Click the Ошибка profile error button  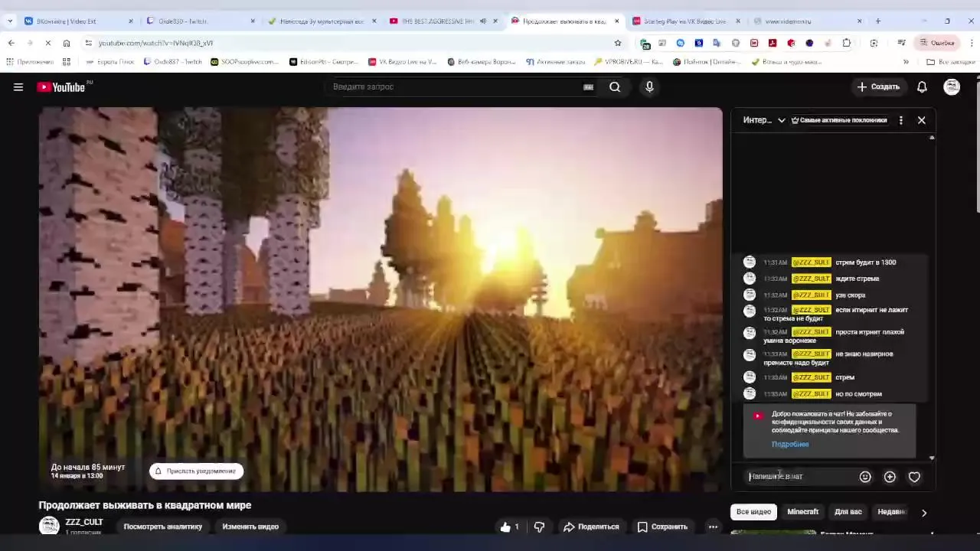(x=937, y=43)
